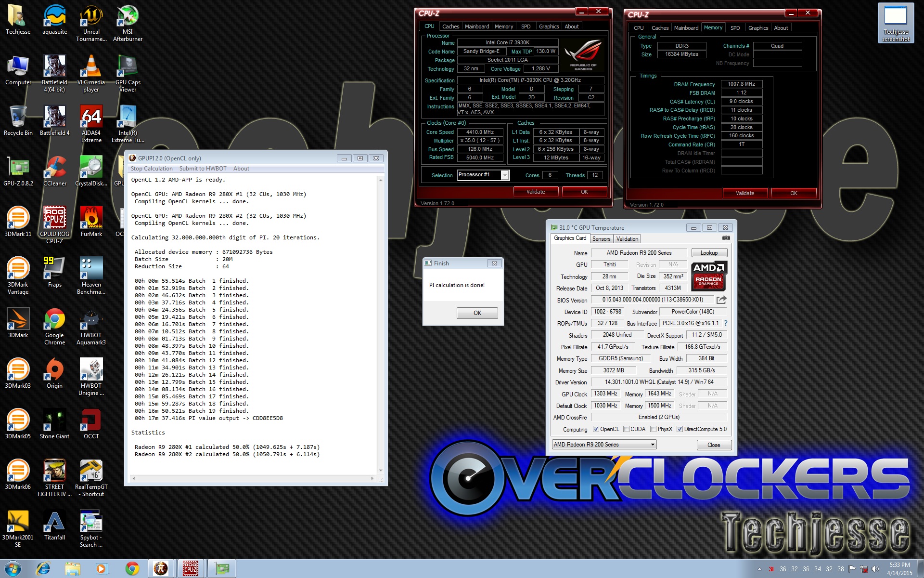This screenshot has height=578, width=924.
Task: Switch to Caches tab in left CPU-Z
Action: pos(450,26)
